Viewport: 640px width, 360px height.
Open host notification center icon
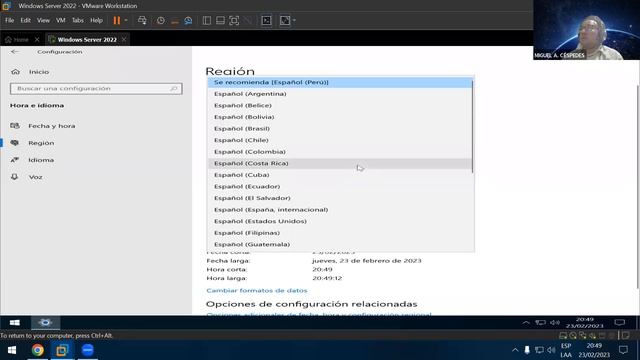[x=623, y=350]
